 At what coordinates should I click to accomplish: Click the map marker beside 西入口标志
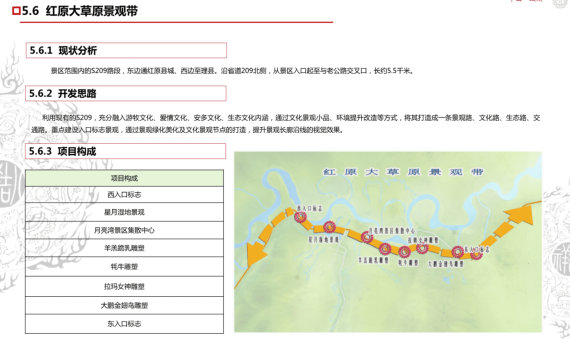[x=301, y=217]
